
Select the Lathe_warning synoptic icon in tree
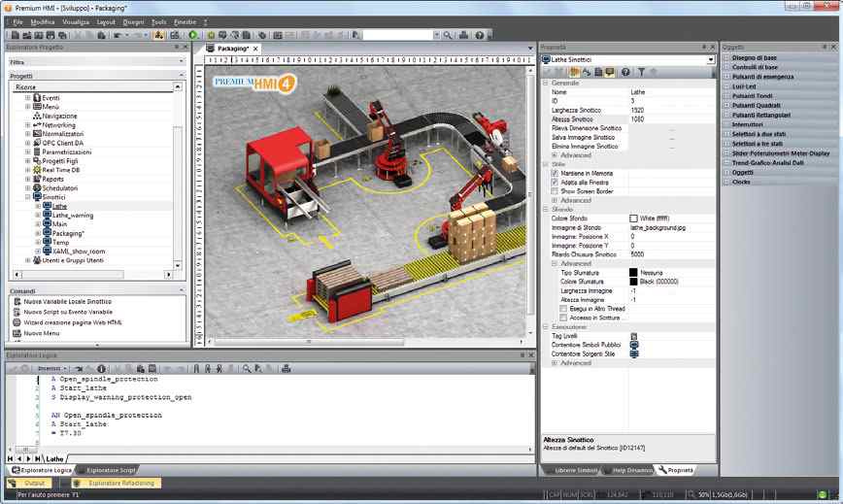(x=47, y=216)
